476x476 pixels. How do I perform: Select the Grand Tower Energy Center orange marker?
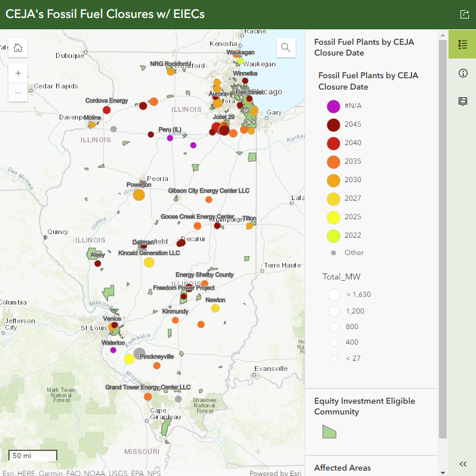148,397
